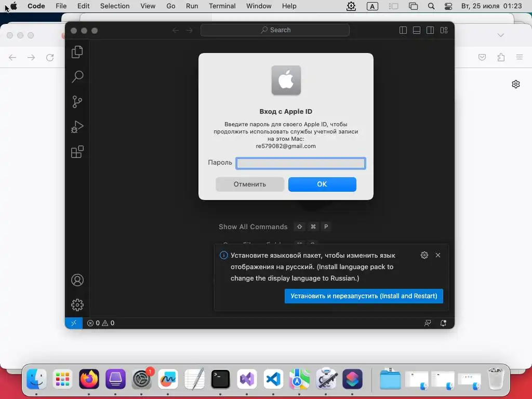Confirm Apple ID dialog with OK
Viewport: 532px width, 399px height.
coord(322,184)
